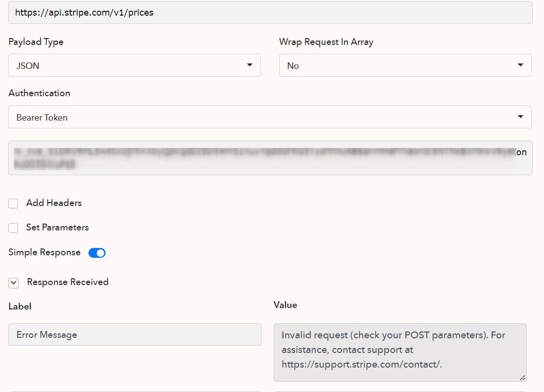This screenshot has width=544, height=392.
Task: Enable the Add Headers checkbox
Action: 13,204
